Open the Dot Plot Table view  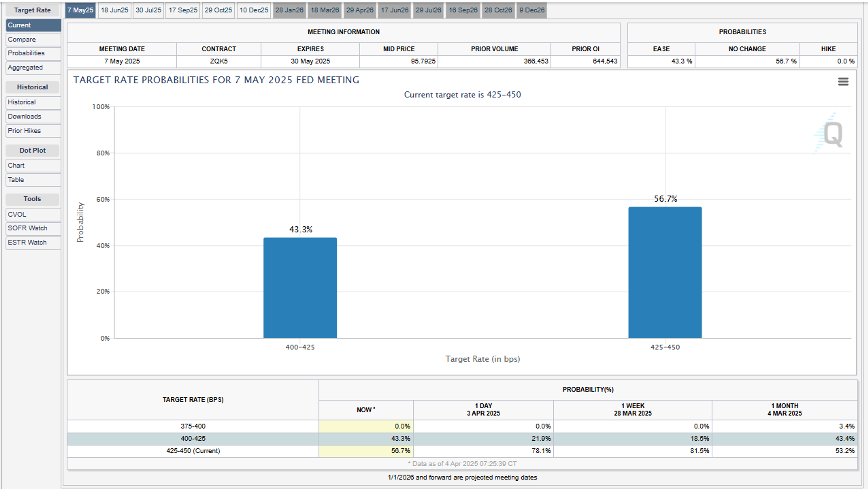click(x=33, y=180)
